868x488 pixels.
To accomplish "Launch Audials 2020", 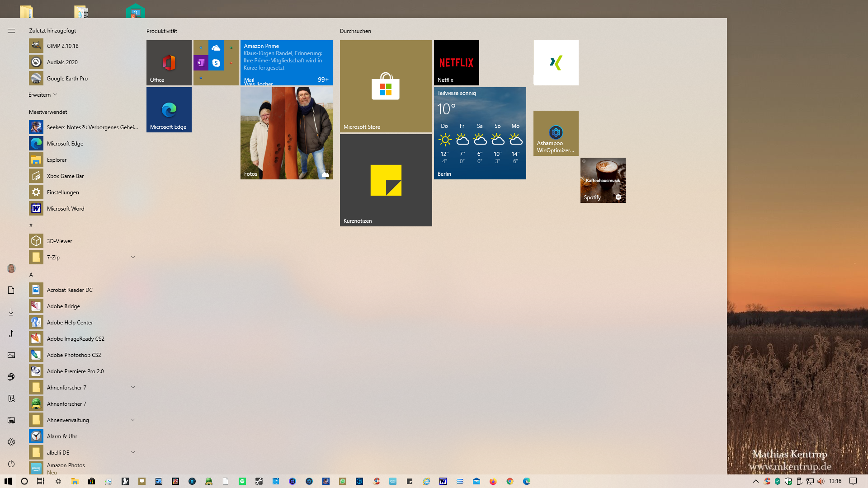I will (84, 62).
